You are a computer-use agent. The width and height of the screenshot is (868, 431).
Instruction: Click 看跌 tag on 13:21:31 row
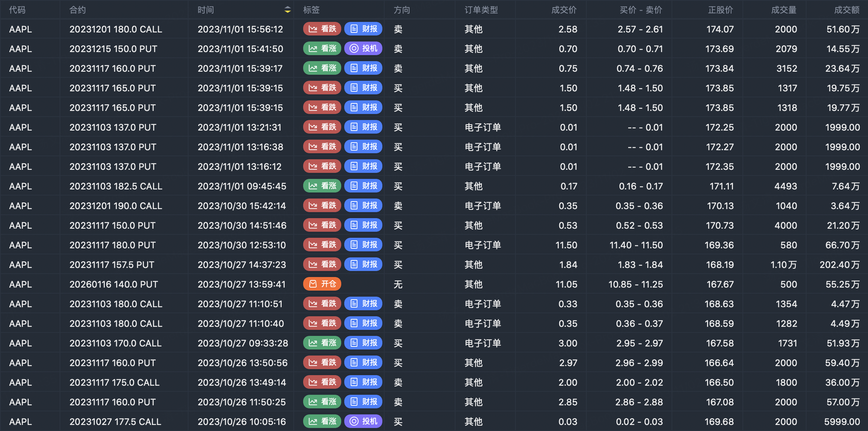322,127
